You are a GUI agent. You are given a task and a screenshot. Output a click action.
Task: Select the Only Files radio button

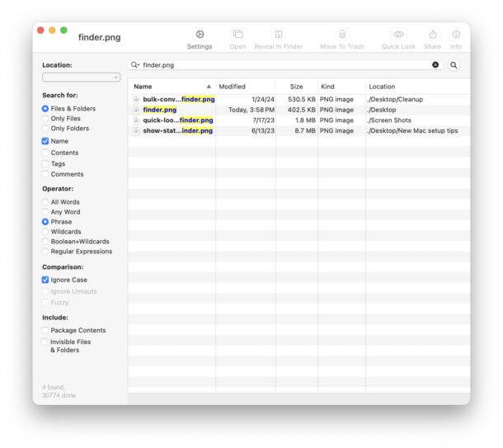pos(45,119)
